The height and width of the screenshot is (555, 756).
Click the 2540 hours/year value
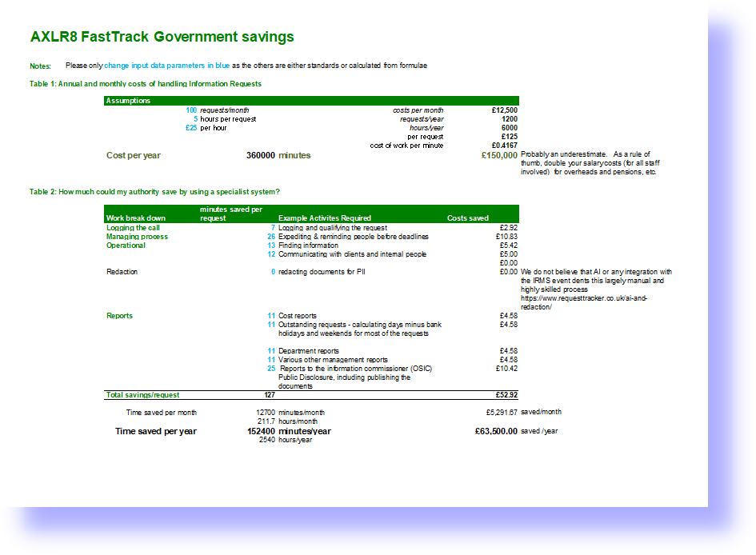click(267, 440)
